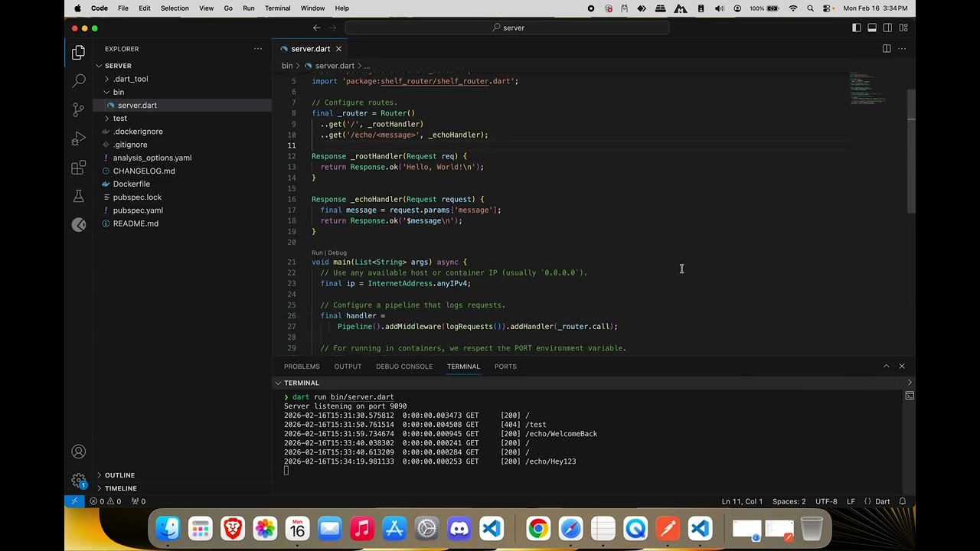Viewport: 980px width, 551px height.
Task: Expand the OUTLINE section
Action: (182, 475)
